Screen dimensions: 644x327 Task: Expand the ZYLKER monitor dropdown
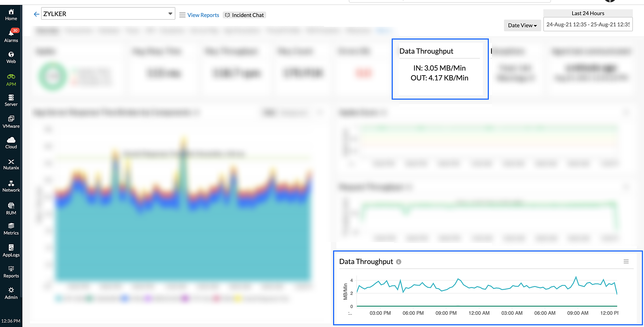coord(170,14)
